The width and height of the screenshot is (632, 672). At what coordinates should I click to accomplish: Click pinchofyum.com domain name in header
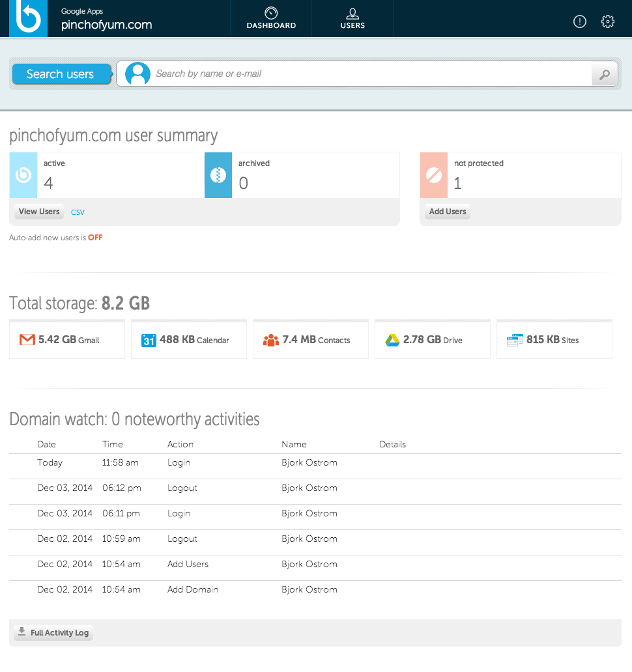[x=106, y=25]
